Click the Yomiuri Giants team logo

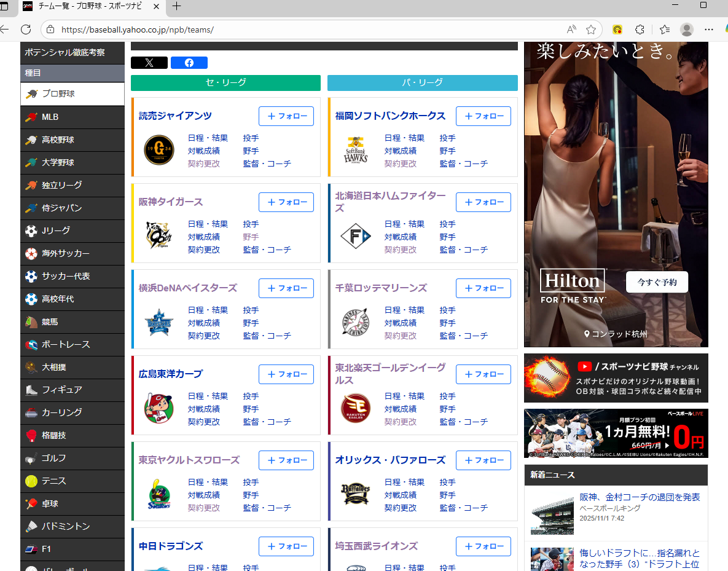click(x=159, y=151)
